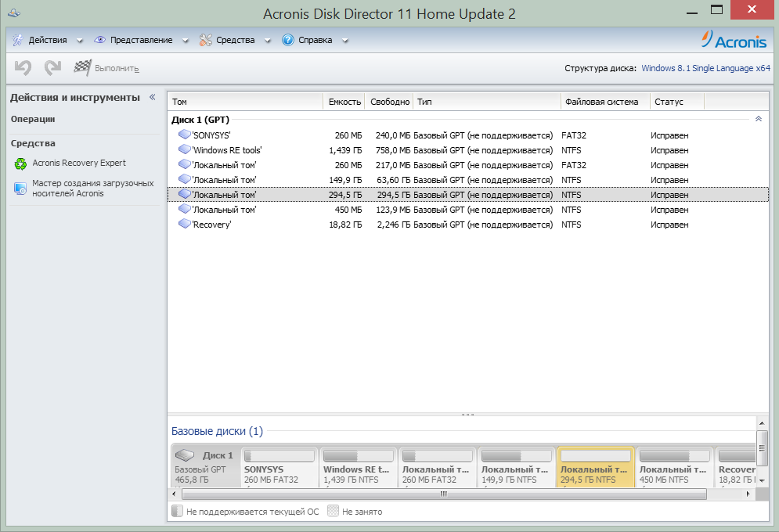
Task: Open the Справка menu
Action: pos(315,40)
